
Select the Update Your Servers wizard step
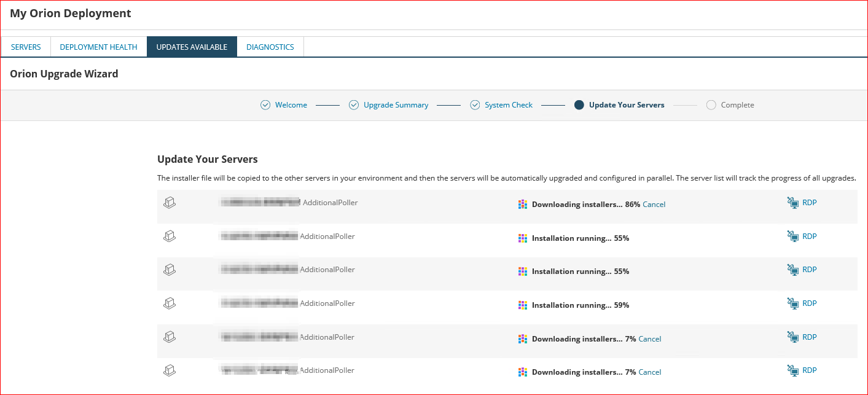click(627, 105)
